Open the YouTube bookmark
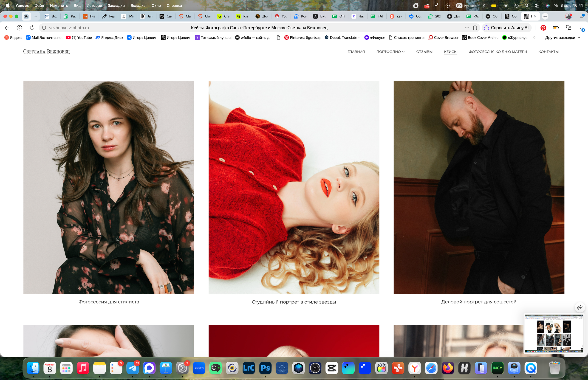The width and height of the screenshot is (588, 380). pos(79,37)
